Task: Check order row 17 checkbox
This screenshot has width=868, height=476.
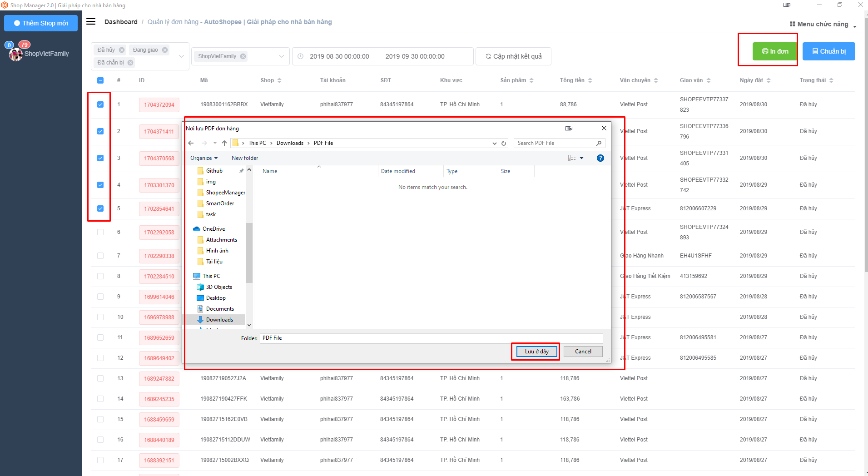Action: tap(100, 460)
